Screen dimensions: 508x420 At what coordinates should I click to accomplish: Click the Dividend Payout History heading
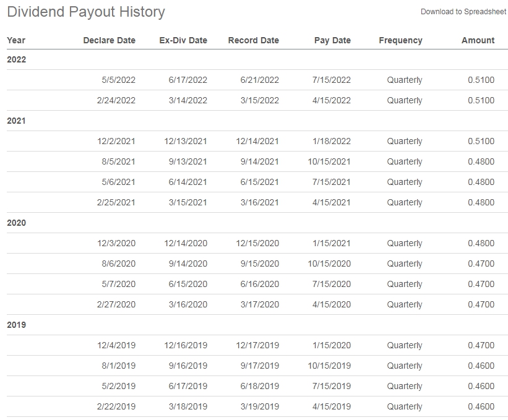coord(86,12)
